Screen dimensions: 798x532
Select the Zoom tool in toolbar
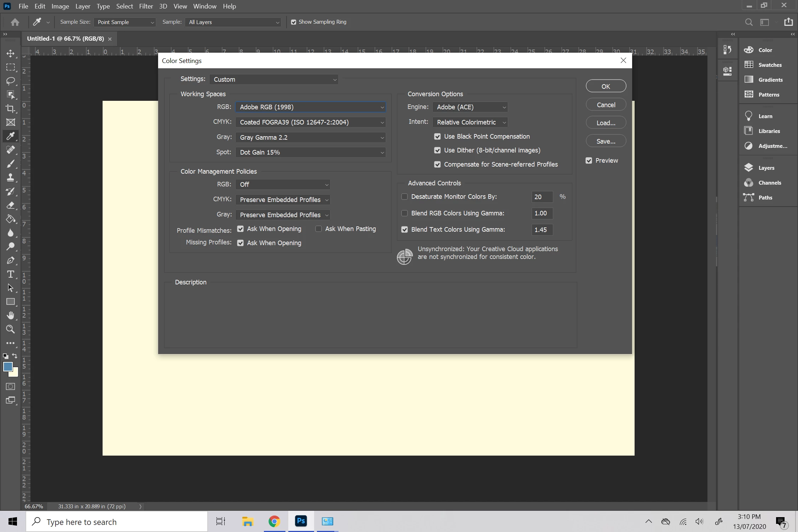[11, 329]
